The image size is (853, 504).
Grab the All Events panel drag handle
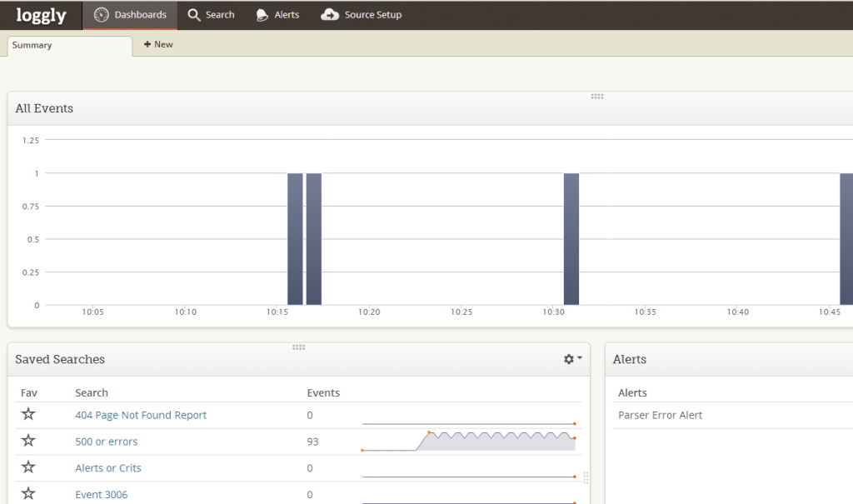(x=596, y=97)
